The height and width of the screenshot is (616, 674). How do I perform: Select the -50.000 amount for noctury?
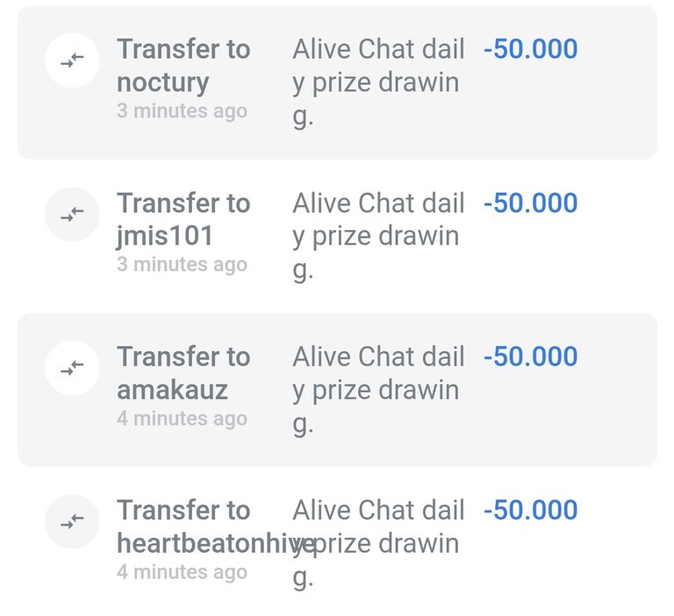click(x=530, y=48)
